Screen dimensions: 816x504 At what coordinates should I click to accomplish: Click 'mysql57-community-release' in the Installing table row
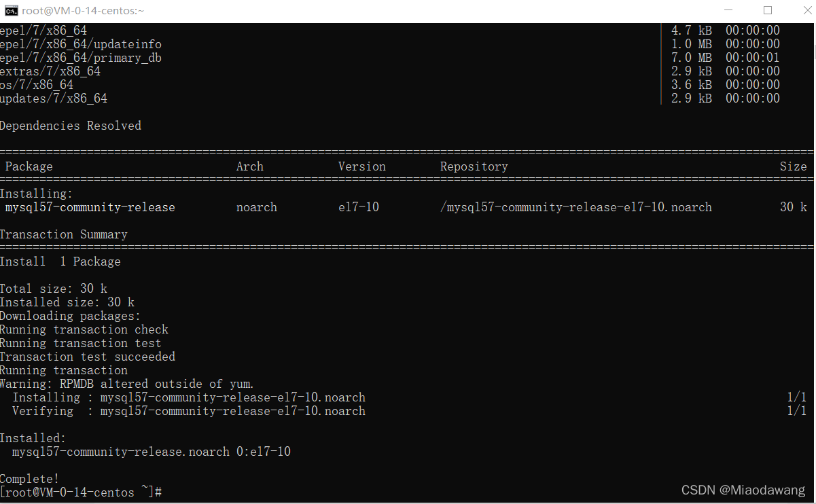pyautogui.click(x=90, y=207)
